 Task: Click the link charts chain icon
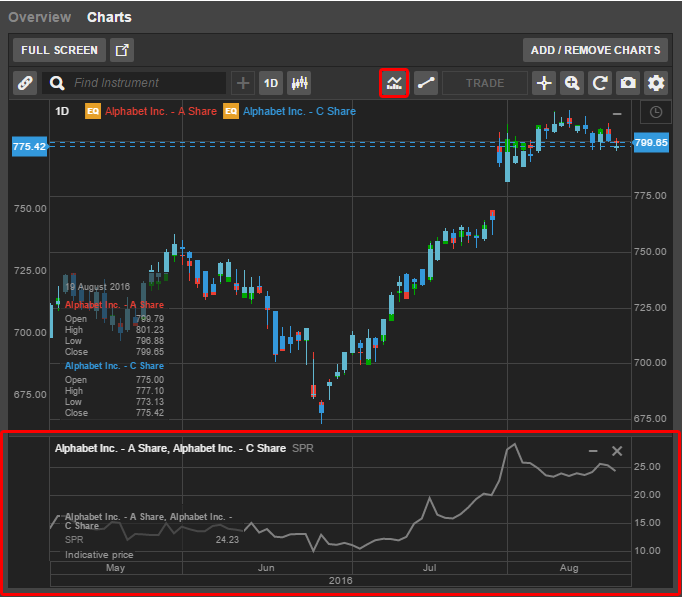click(25, 83)
